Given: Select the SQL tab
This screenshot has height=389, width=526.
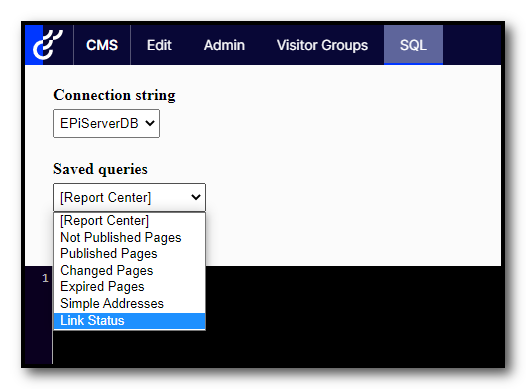Looking at the screenshot, I should pyautogui.click(x=413, y=45).
